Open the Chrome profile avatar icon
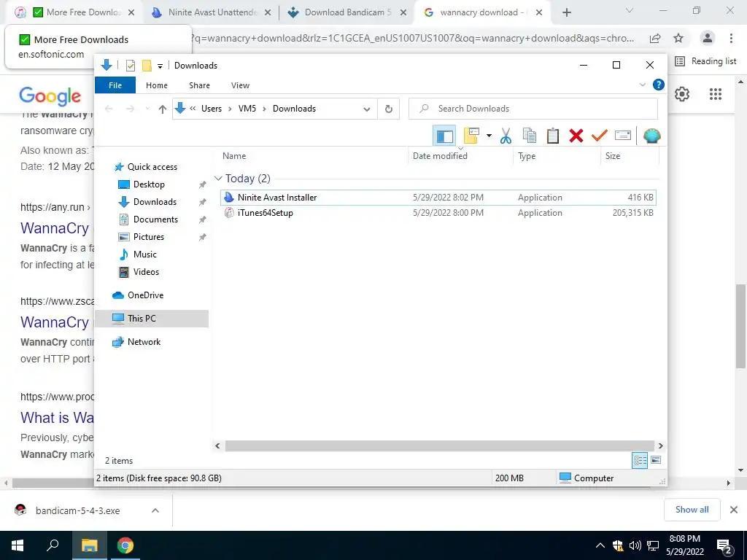747x560 pixels. point(708,39)
